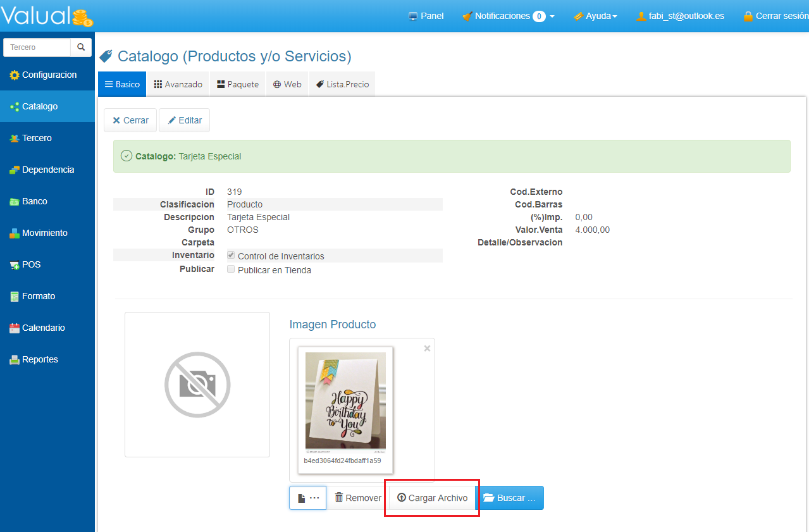Enable the Publicar en Tienda checkbox
Screen dimensions: 809x532
click(x=231, y=269)
